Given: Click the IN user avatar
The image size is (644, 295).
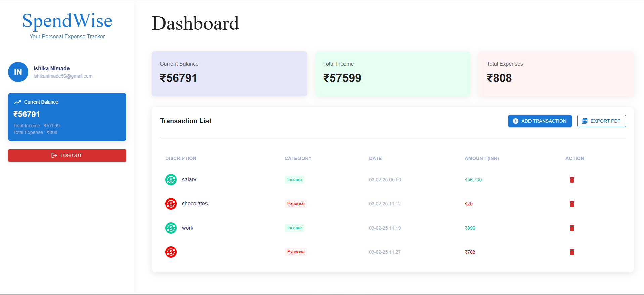Looking at the screenshot, I should (x=18, y=72).
